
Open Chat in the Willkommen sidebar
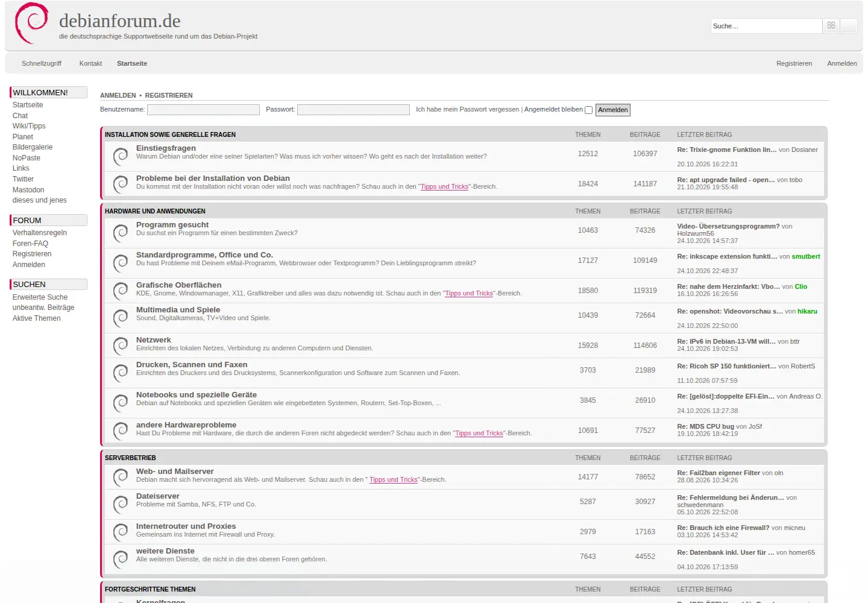click(20, 116)
